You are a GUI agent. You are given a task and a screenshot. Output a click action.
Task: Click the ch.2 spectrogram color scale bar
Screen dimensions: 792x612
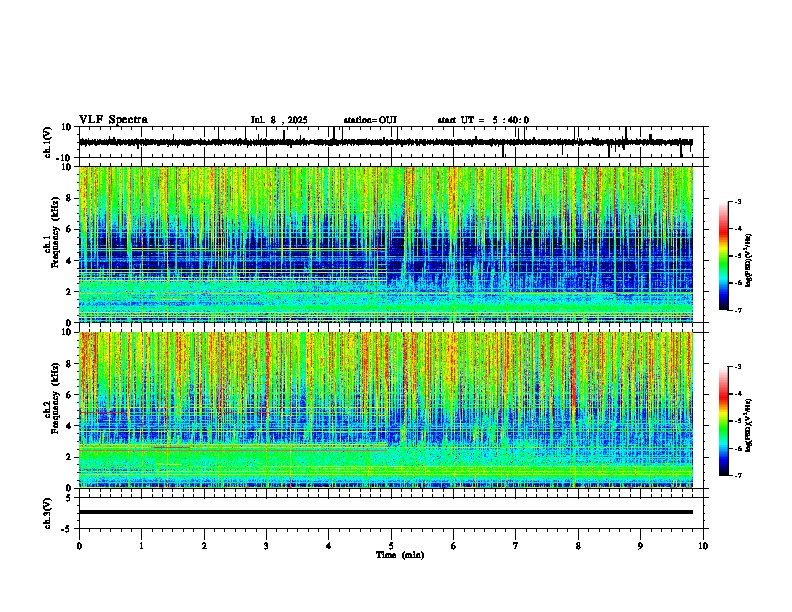point(724,421)
